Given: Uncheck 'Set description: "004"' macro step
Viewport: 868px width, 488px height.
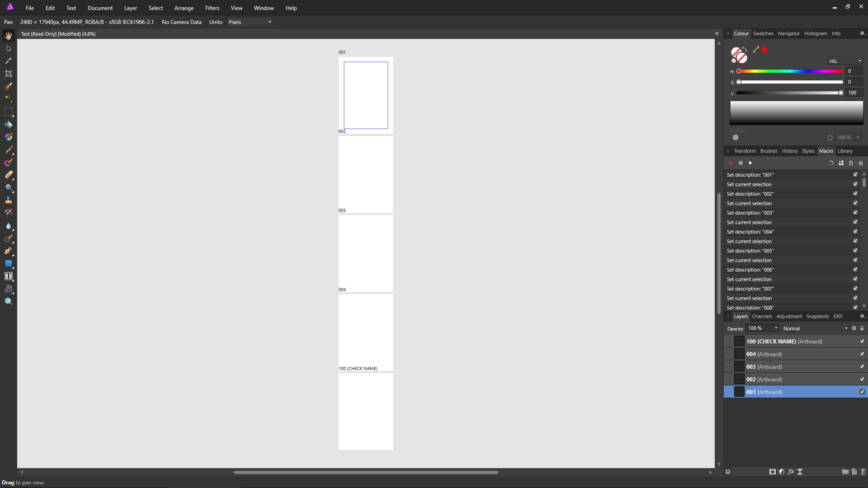Looking at the screenshot, I should tap(855, 232).
